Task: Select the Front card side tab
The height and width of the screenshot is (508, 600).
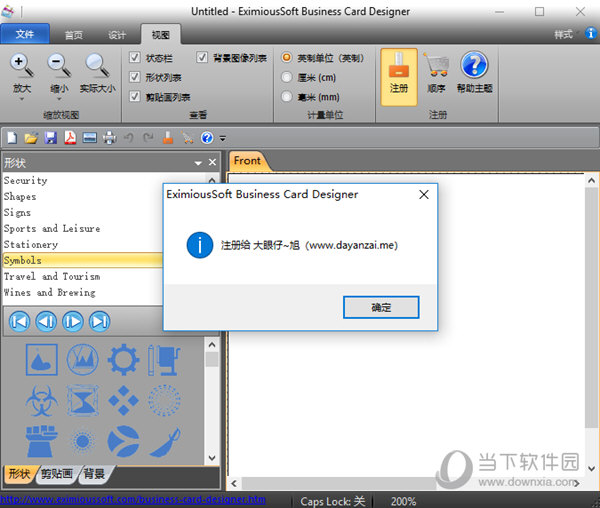Action: coord(247,161)
